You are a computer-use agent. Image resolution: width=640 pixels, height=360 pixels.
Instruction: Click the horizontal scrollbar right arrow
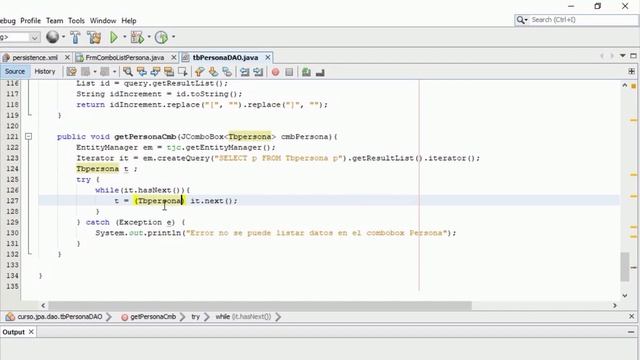pos(615,305)
